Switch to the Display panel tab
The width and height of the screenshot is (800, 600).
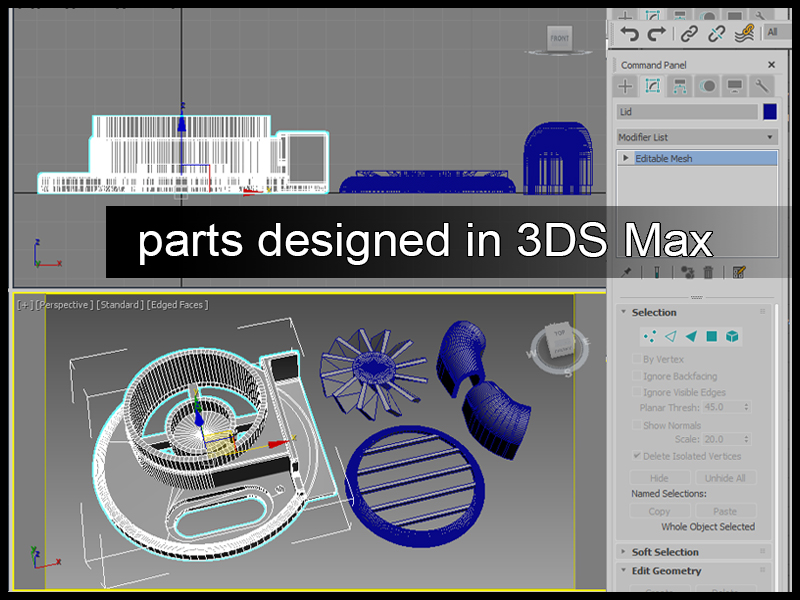click(734, 86)
